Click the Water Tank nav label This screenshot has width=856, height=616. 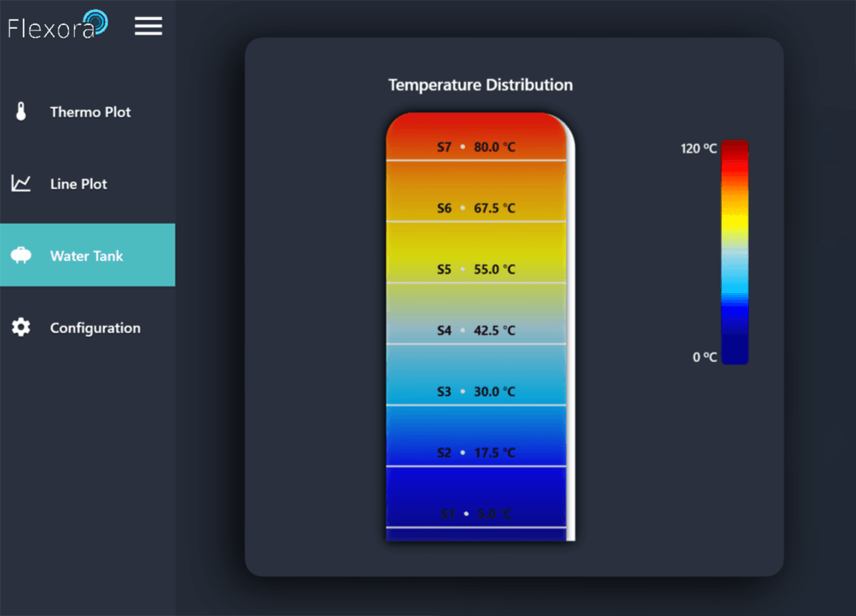click(86, 255)
